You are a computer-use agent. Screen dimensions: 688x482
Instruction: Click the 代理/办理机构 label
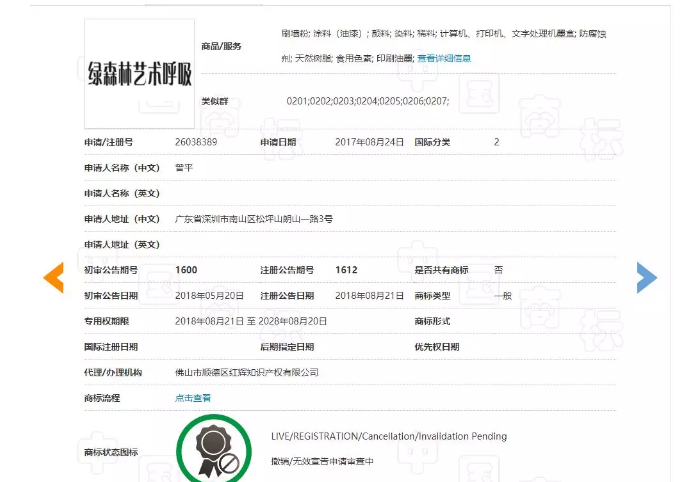113,372
